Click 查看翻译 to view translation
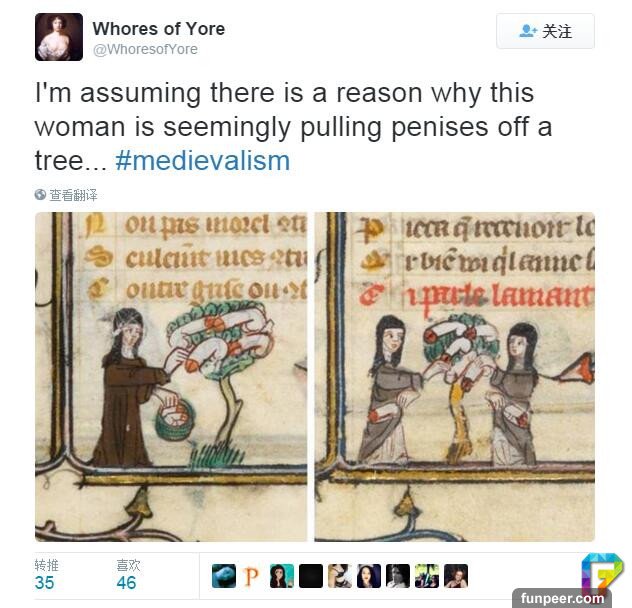632x608 pixels. click(73, 195)
